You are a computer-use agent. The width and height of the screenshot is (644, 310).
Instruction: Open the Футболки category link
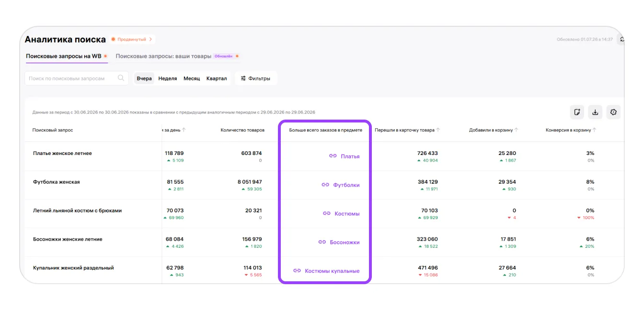click(x=346, y=185)
